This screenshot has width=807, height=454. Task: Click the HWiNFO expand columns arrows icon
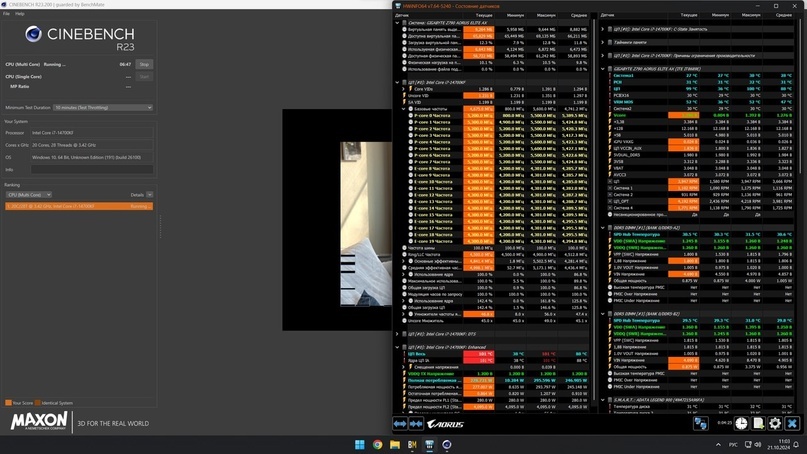400,424
